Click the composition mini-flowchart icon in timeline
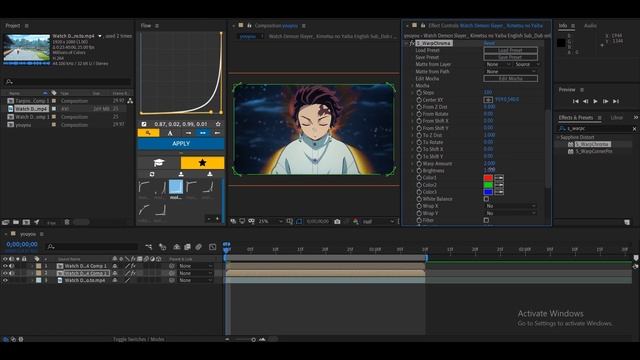The height and width of the screenshot is (360, 640). 149,247
